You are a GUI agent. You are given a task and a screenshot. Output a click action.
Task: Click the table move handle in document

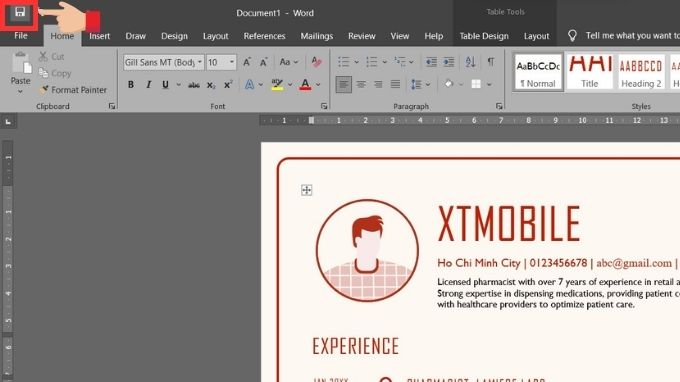pos(307,190)
